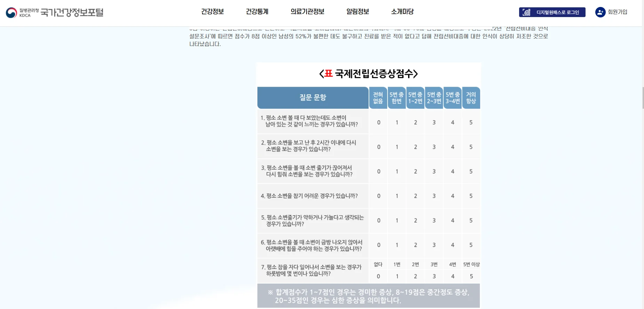Open the 알림정보 menu
The height and width of the screenshot is (309, 644).
click(358, 11)
